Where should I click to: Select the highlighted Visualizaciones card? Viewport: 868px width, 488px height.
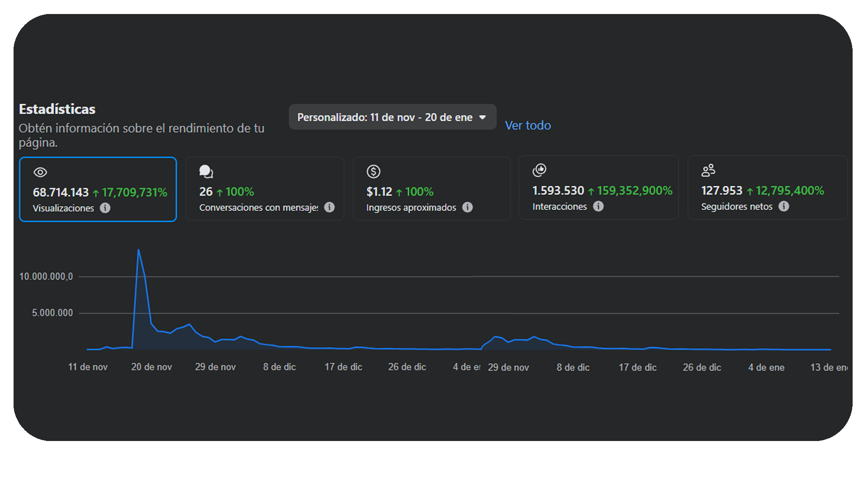tap(98, 189)
